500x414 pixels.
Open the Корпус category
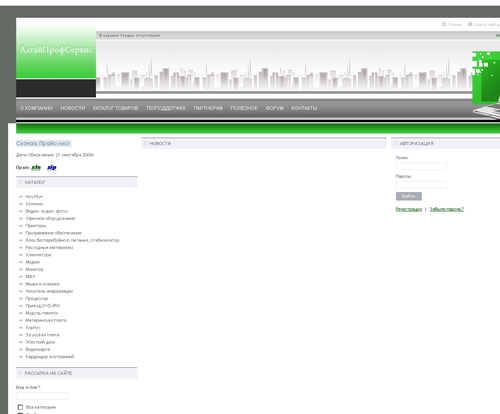coord(33,328)
